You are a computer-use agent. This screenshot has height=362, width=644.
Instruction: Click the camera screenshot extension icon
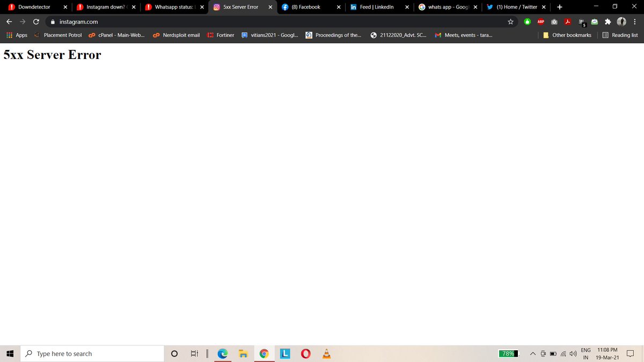(554, 21)
